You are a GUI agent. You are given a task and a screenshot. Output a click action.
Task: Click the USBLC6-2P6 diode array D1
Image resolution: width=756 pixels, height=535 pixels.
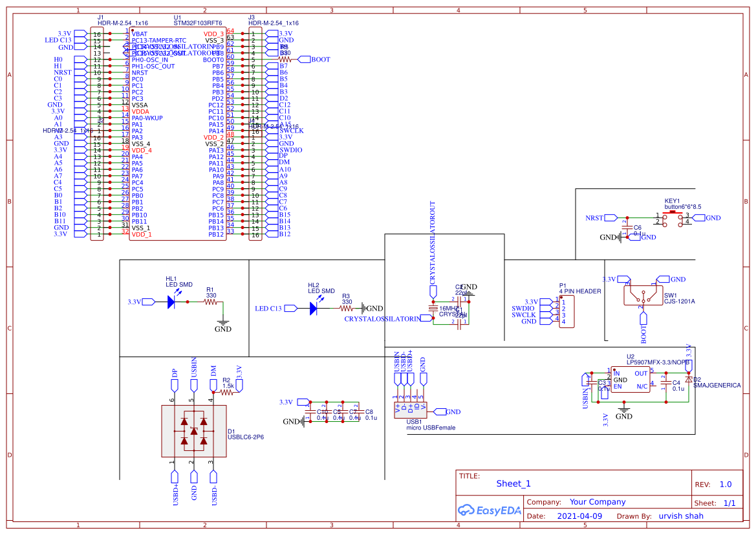(x=193, y=430)
